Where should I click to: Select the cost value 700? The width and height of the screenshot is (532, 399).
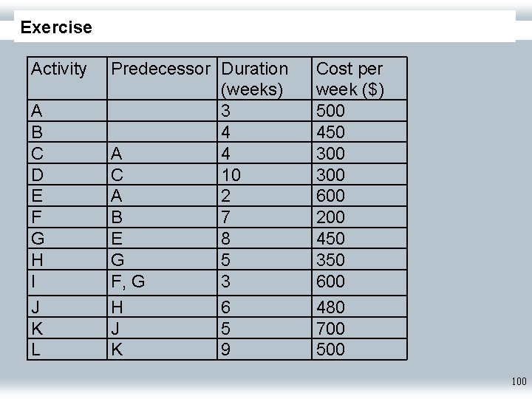tap(330, 328)
